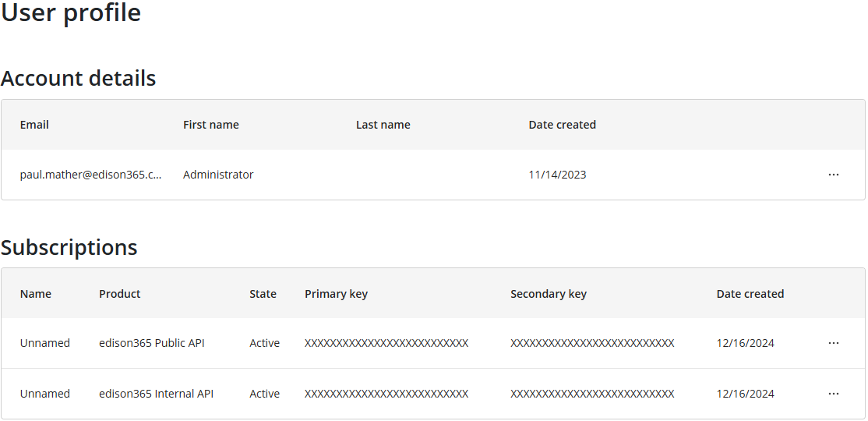This screenshot has width=868, height=421.
Task: Click the paul.mather email address cell
Action: click(91, 175)
